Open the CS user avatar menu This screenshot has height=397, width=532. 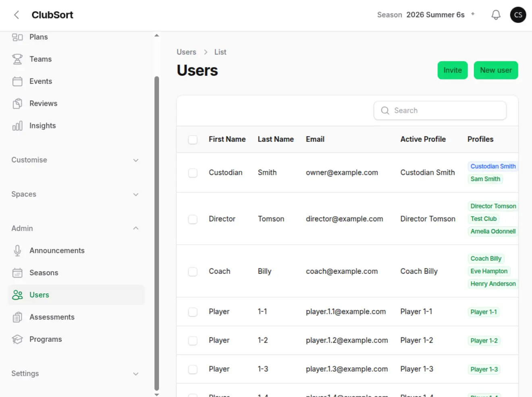pyautogui.click(x=518, y=15)
